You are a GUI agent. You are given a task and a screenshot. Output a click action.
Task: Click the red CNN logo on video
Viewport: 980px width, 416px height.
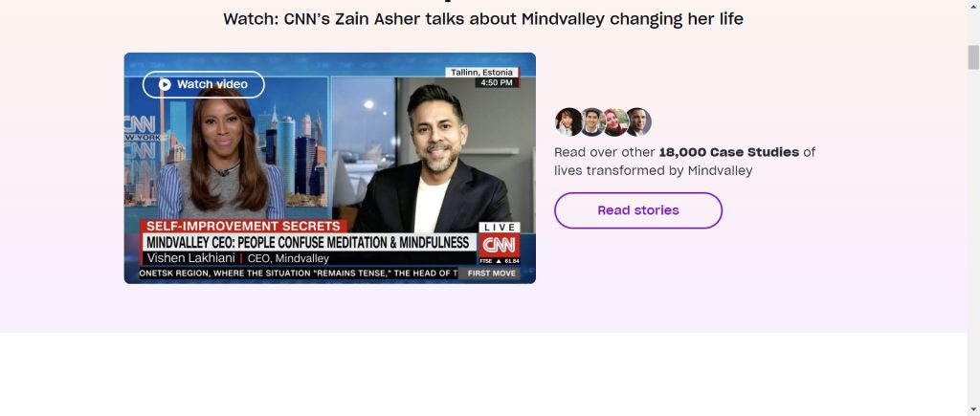(x=500, y=245)
